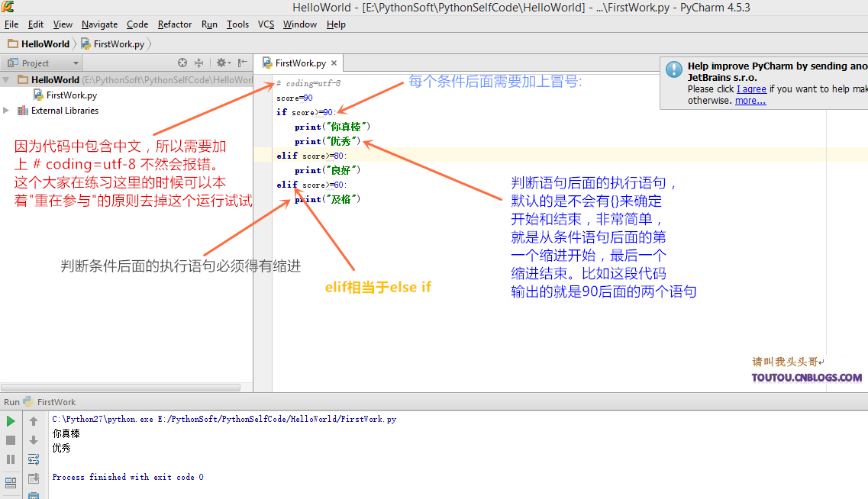Toggle Use Soft Wraps in Run console
868x499 pixels.
coord(34,459)
